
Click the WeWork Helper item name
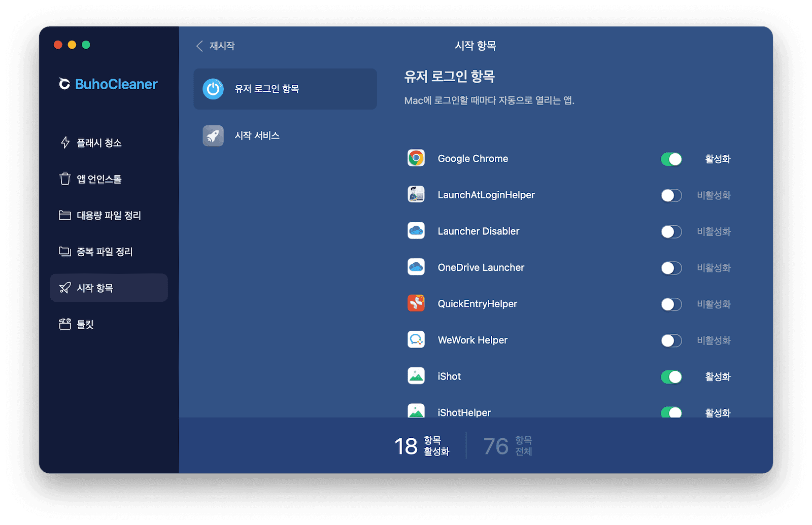coord(472,340)
